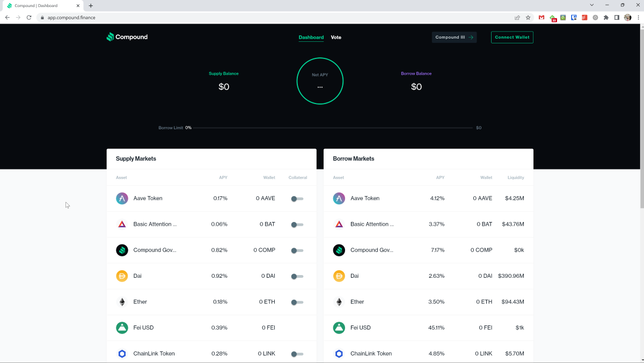Image resolution: width=644 pixels, height=363 pixels.
Task: View site information via lock icon
Action: pyautogui.click(x=41, y=18)
